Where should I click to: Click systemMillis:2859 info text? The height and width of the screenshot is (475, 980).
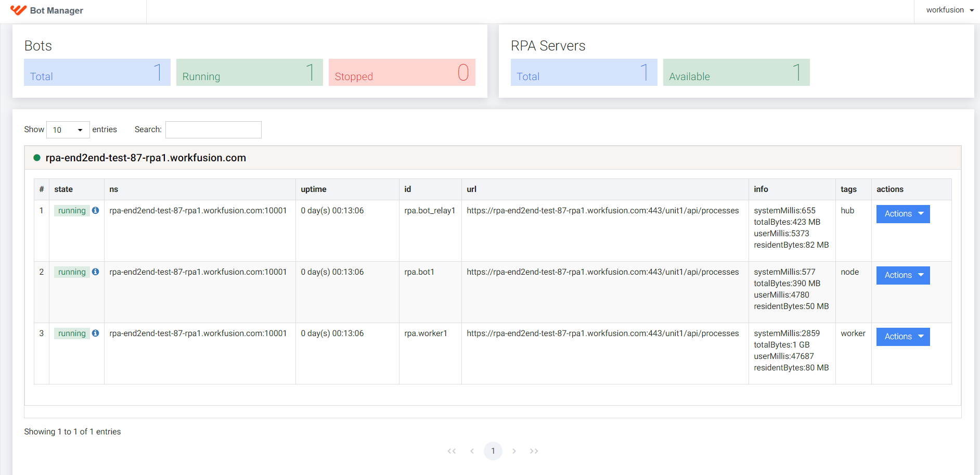(786, 333)
